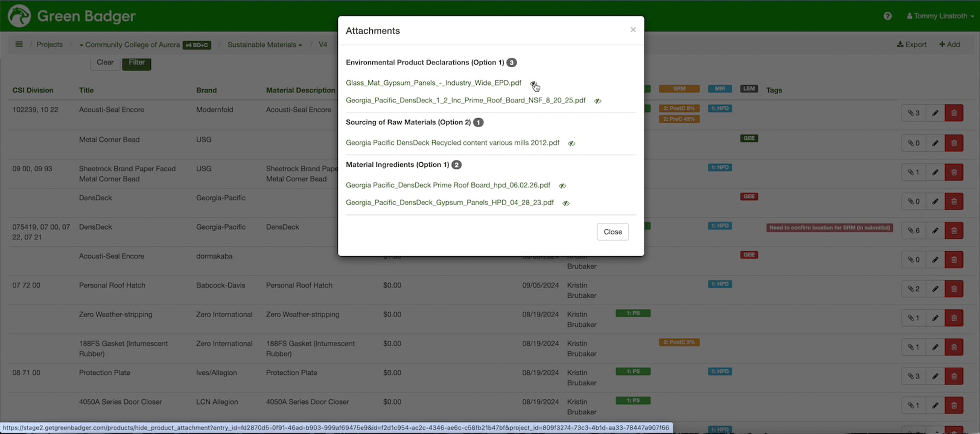Click the Add button
980x434 pixels.
pyautogui.click(x=949, y=44)
